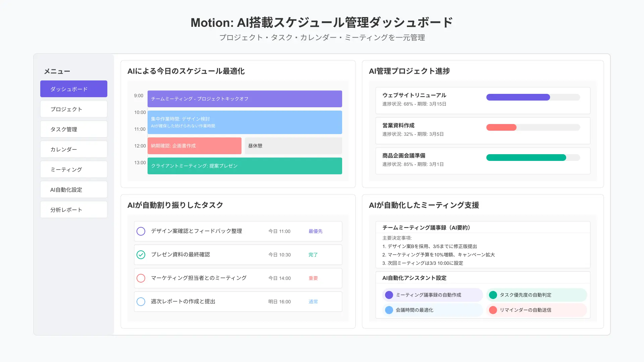Viewport: 644px width, 362px height.
Task: Click the デザイン案確認とフィードバック整理 task title
Action: click(x=197, y=231)
